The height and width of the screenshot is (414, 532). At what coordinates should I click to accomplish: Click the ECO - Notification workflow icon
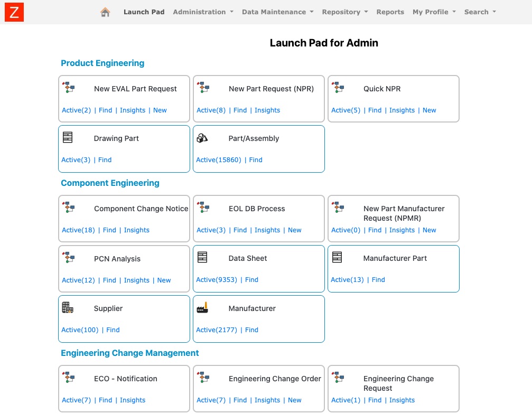click(69, 377)
